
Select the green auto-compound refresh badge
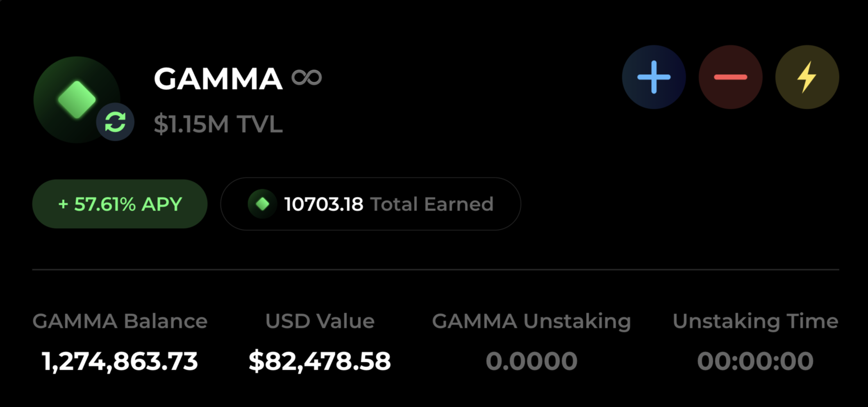click(x=115, y=122)
